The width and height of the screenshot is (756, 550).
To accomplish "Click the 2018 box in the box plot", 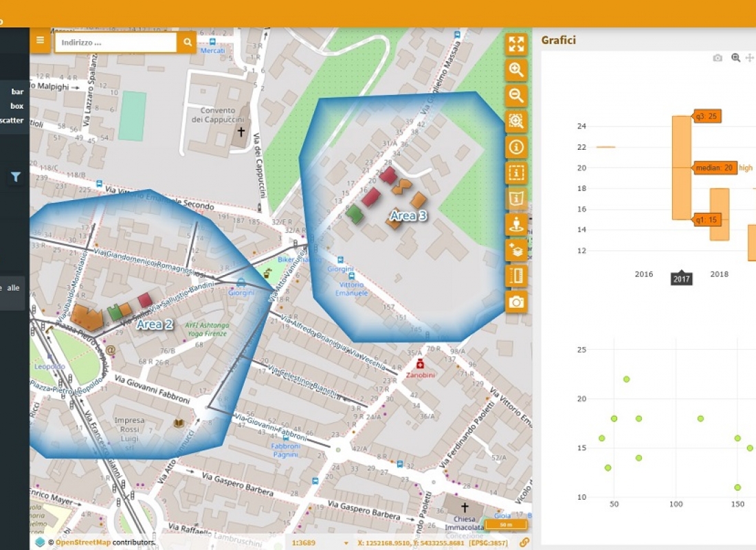I will pos(720,214).
